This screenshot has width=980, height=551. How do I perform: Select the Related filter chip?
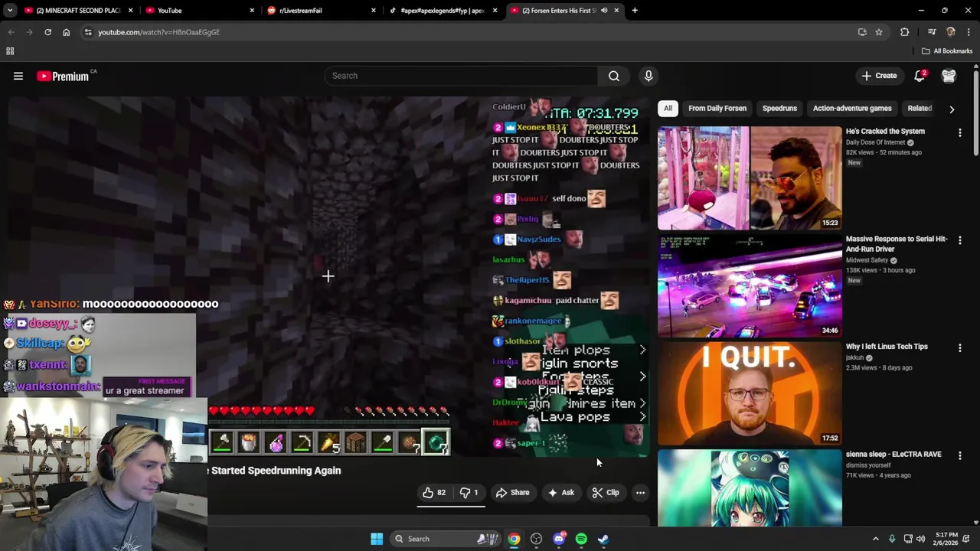click(920, 109)
